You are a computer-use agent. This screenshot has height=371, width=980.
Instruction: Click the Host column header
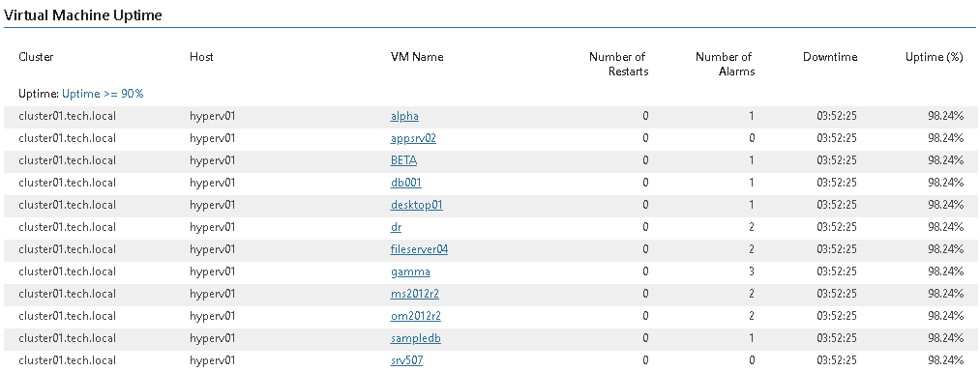(x=201, y=57)
